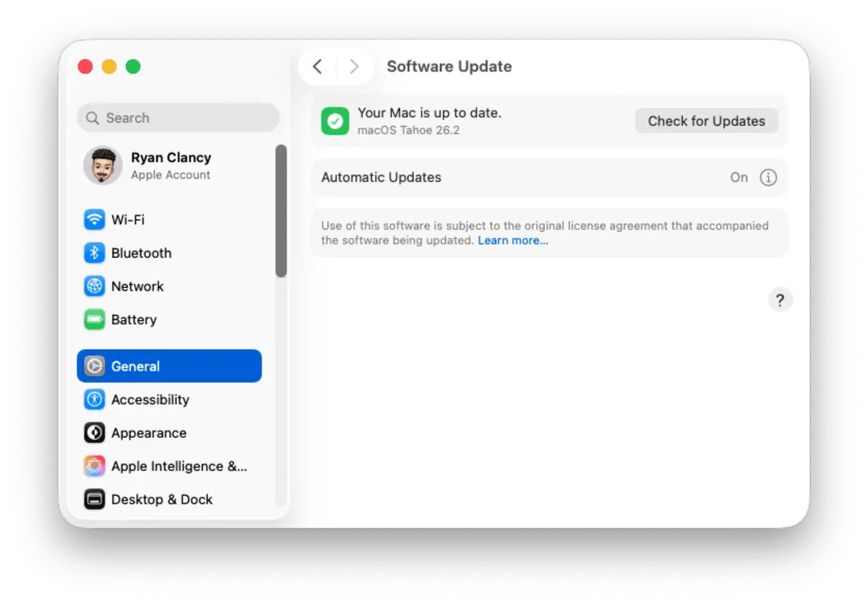
Task: Navigate back using the left chevron arrow
Action: coord(316,66)
